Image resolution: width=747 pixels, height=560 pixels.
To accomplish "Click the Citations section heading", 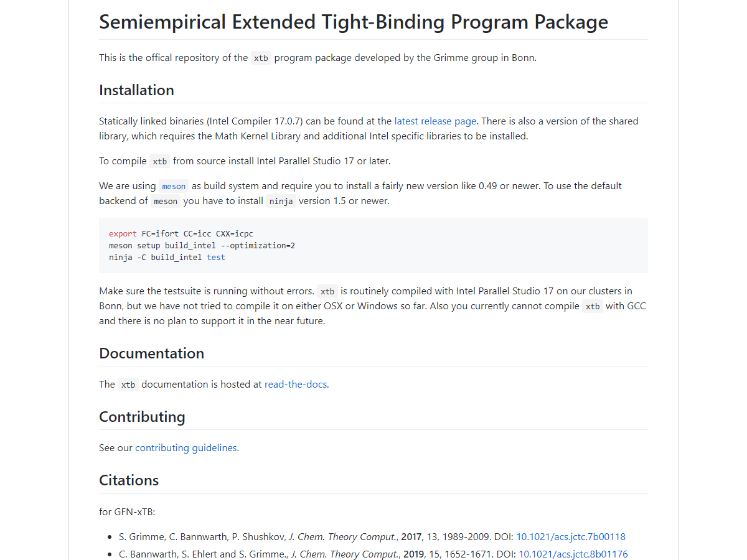I will click(x=129, y=480).
